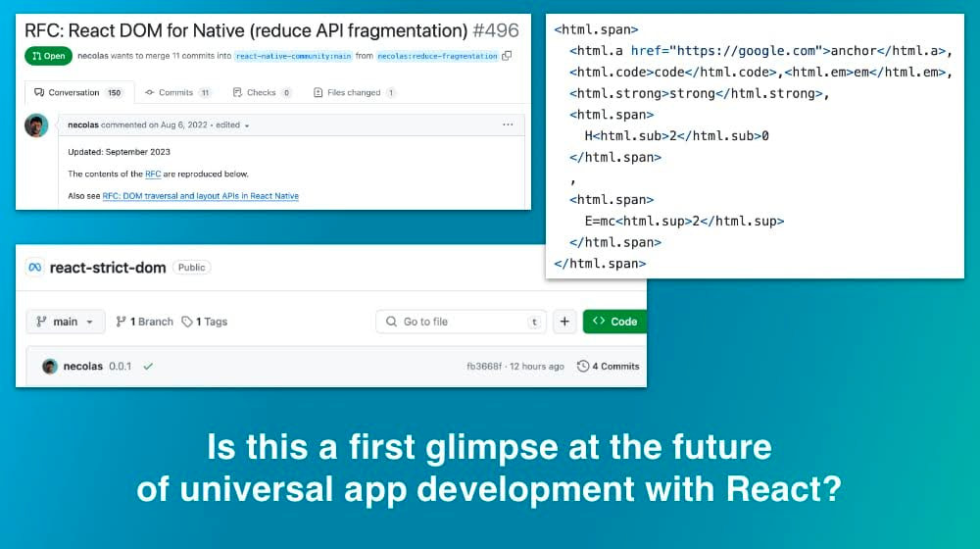980x549 pixels.
Task: View the 1 Tags list
Action: click(x=205, y=322)
